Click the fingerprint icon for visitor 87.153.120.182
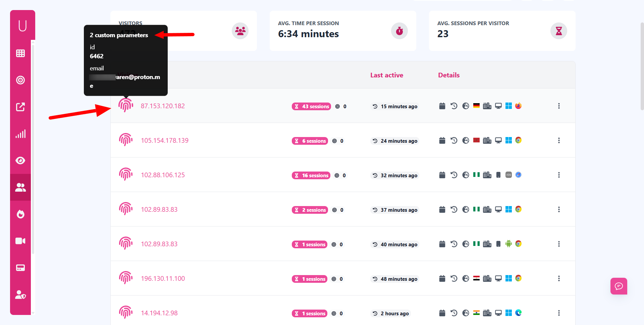The image size is (644, 325). tap(126, 105)
